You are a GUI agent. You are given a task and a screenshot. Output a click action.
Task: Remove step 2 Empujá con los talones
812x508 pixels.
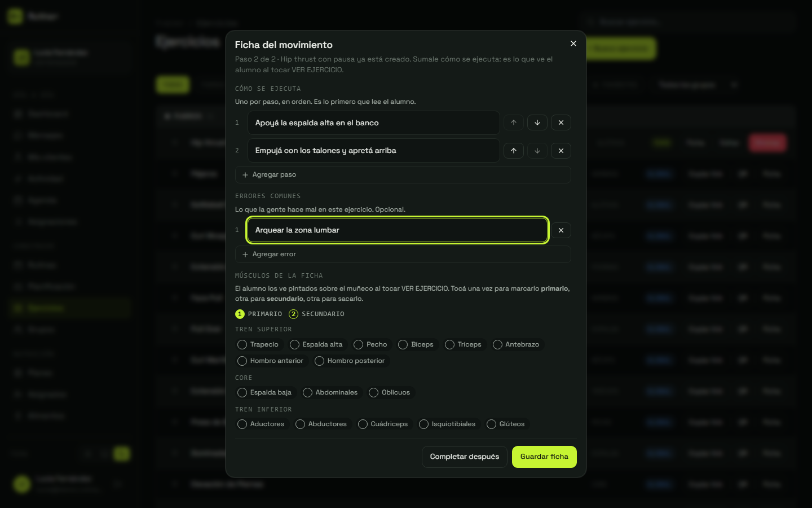coord(561,151)
